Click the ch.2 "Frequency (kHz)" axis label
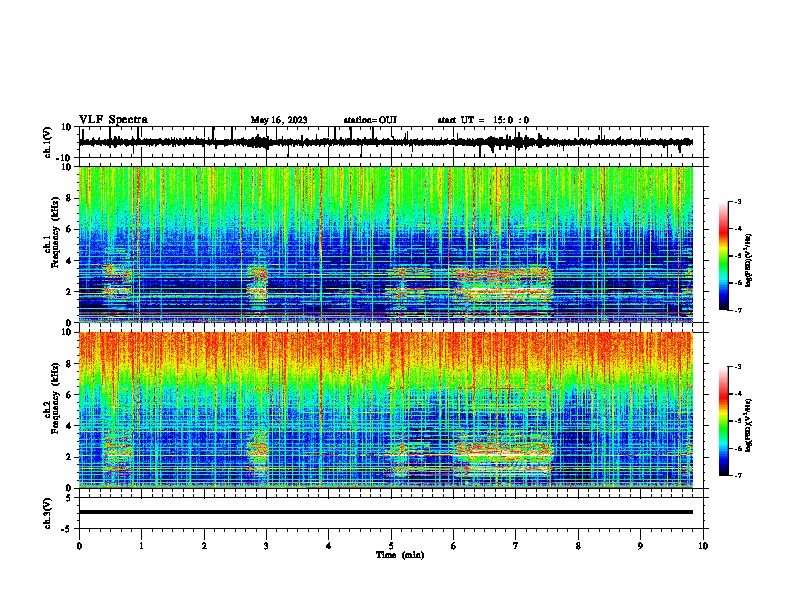 pyautogui.click(x=55, y=397)
